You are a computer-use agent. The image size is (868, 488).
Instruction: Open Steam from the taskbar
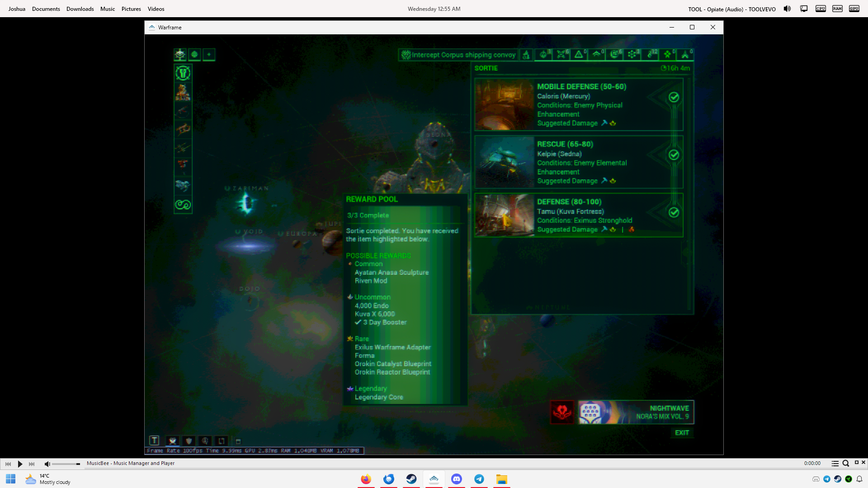(x=411, y=479)
